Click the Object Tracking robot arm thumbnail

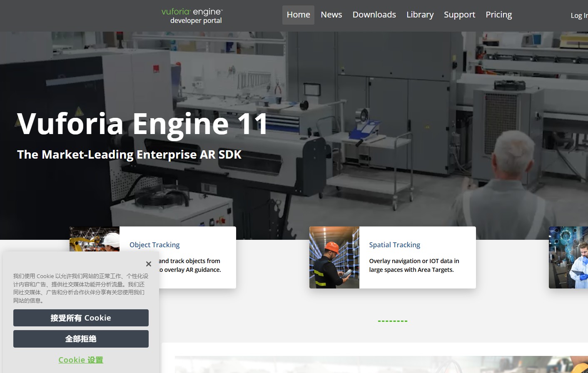pyautogui.click(x=95, y=239)
